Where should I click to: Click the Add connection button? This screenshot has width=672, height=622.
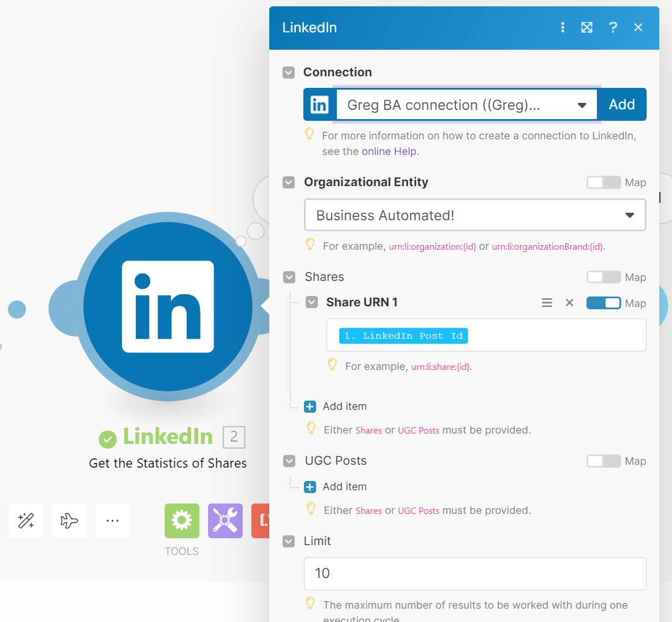622,105
